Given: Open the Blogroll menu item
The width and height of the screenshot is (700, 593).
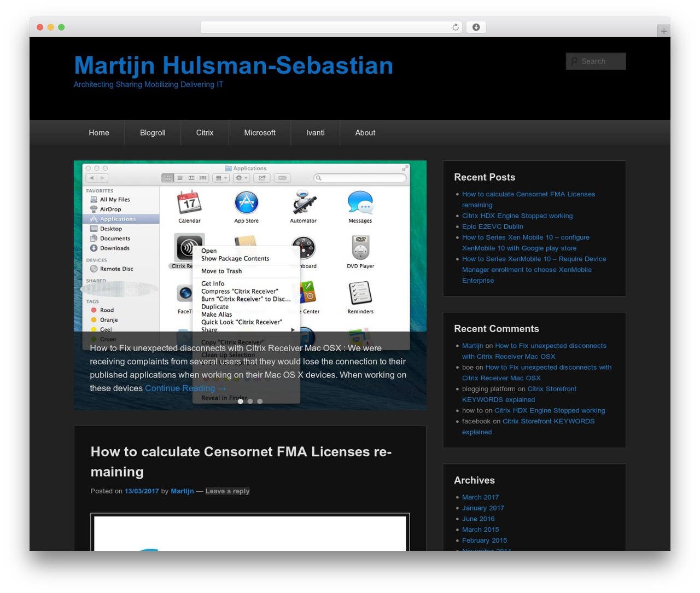Looking at the screenshot, I should tap(153, 133).
